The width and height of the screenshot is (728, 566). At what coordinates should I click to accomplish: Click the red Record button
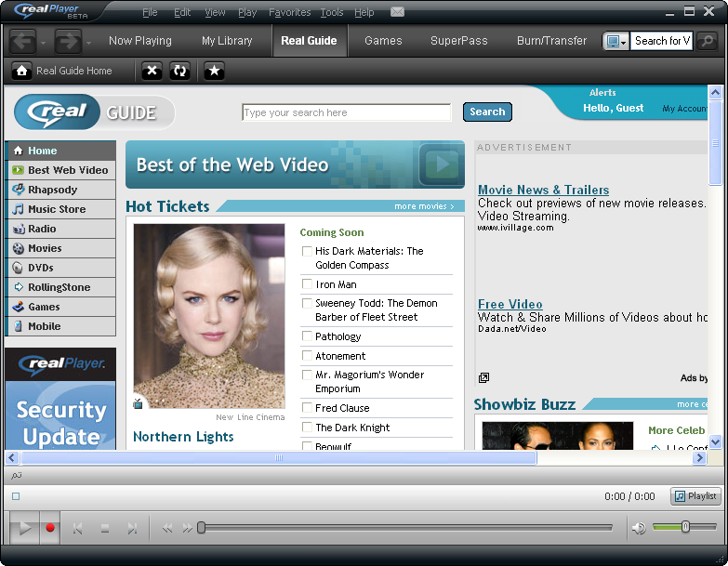50,528
